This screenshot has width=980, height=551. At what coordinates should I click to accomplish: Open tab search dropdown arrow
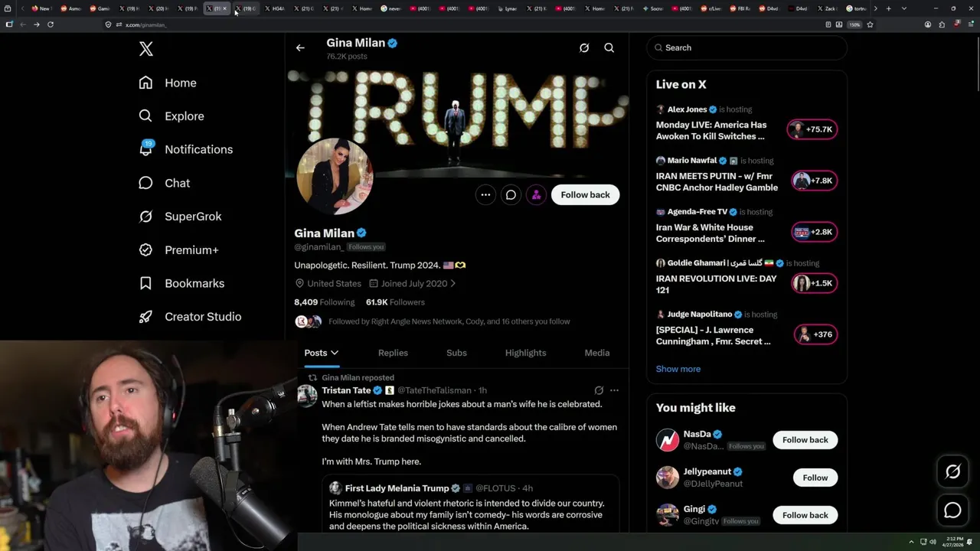904,8
